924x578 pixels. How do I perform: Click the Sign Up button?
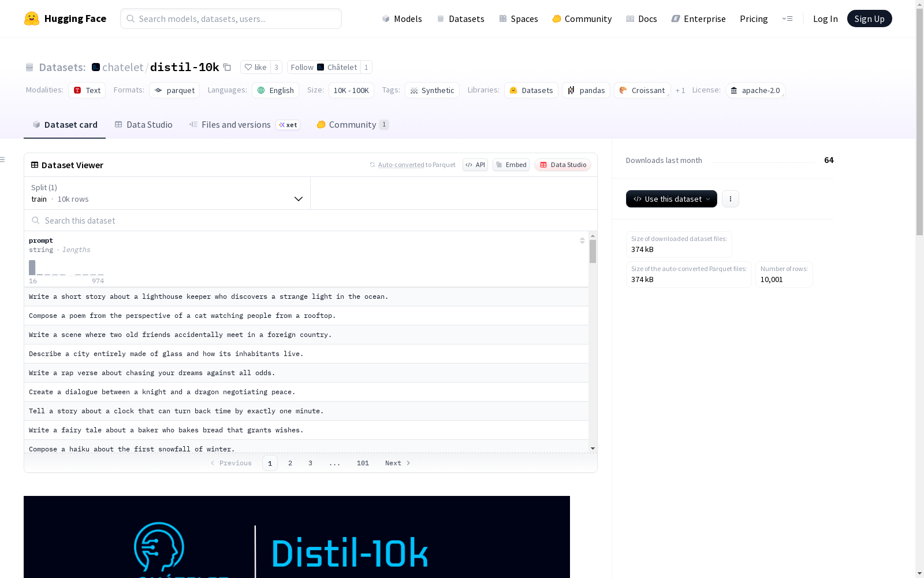[x=870, y=18]
